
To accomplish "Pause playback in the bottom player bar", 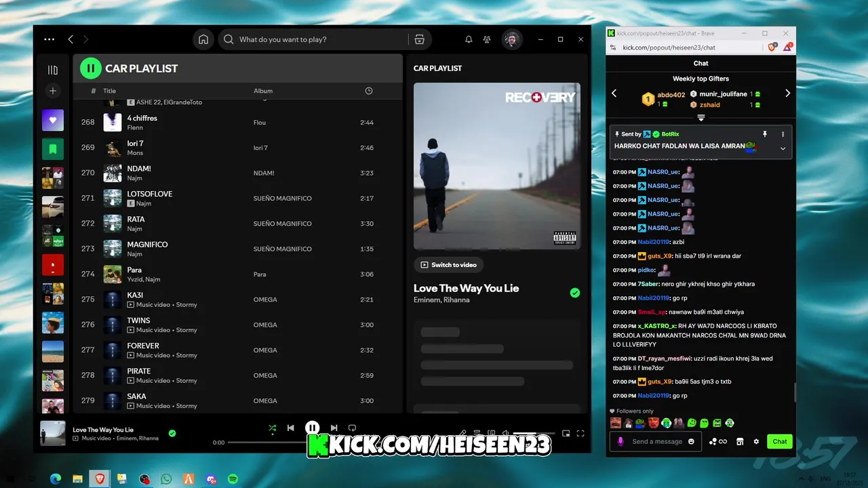I will [312, 428].
